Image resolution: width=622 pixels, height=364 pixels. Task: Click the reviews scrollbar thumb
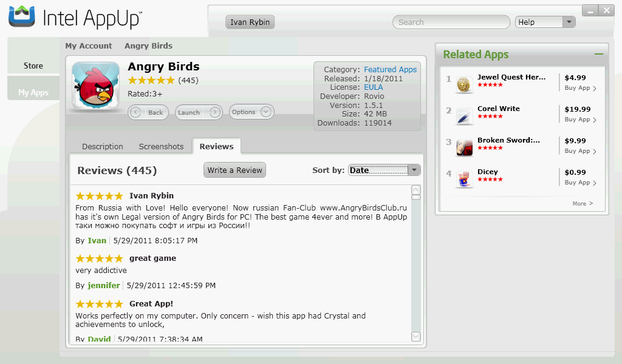[x=415, y=197]
